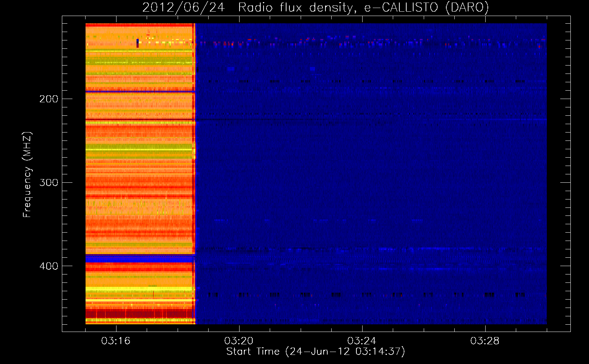Click the 03:24 time tick label

click(x=361, y=341)
